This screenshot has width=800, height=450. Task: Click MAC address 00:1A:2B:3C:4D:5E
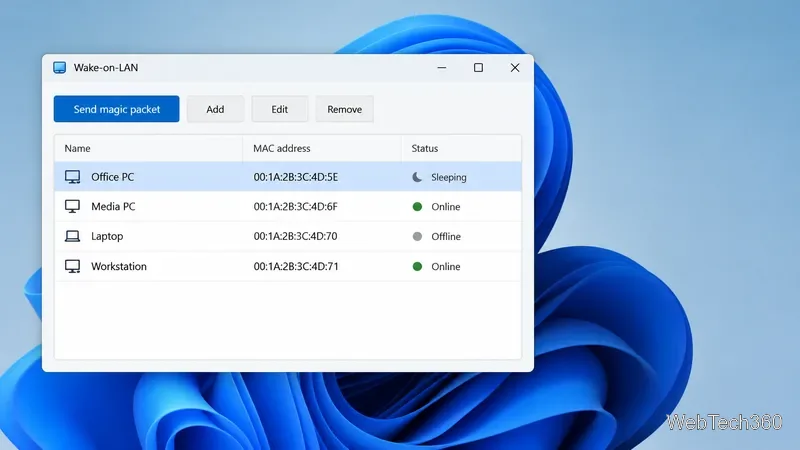click(x=296, y=177)
